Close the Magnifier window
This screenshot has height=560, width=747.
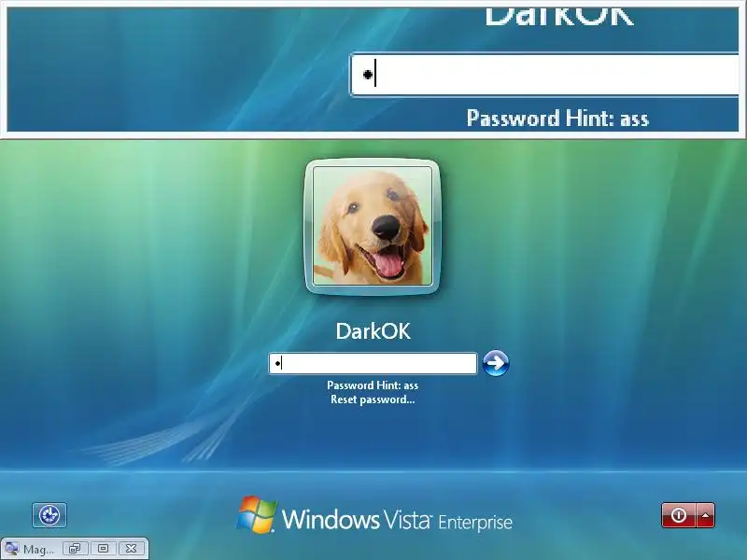pos(131,549)
